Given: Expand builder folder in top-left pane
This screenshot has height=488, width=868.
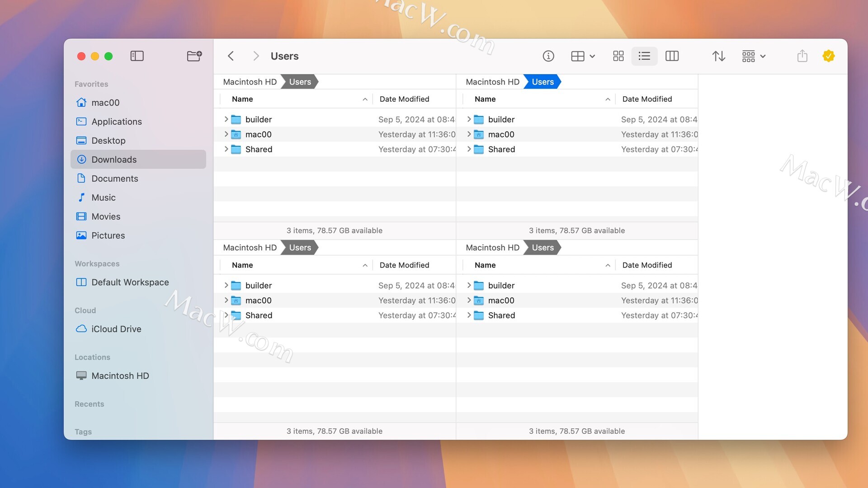Looking at the screenshot, I should tap(226, 119).
